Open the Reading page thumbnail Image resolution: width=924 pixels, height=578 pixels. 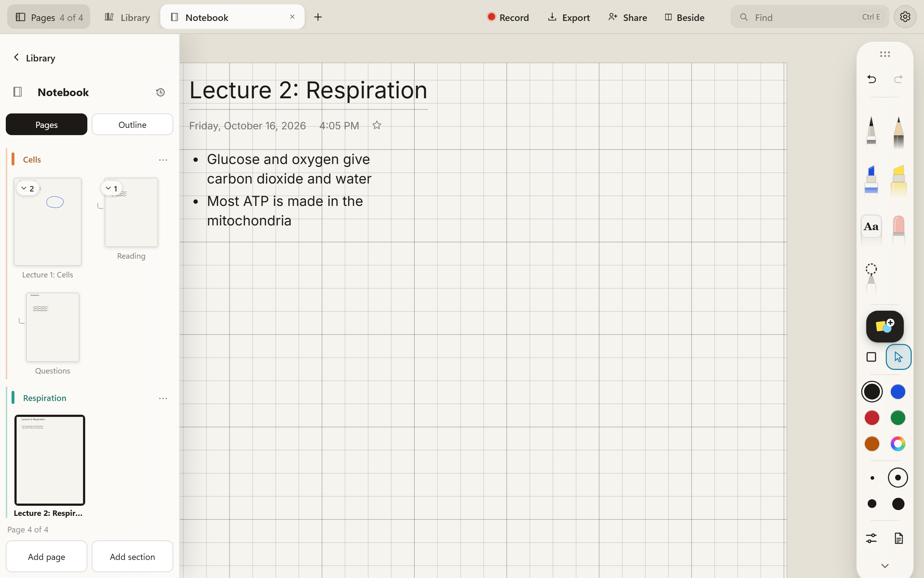[131, 212]
